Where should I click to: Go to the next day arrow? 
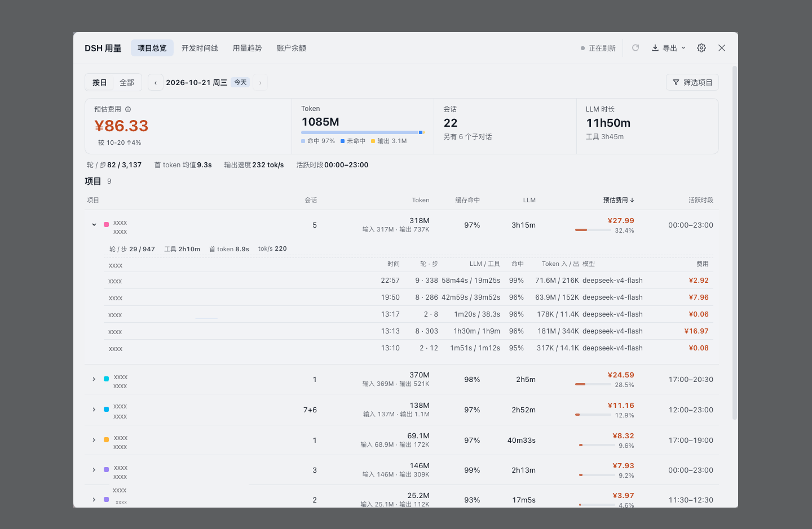point(260,83)
